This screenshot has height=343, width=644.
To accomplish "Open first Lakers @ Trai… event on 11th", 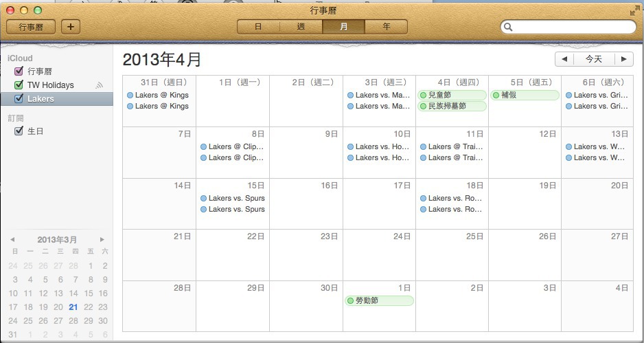I will pos(451,147).
